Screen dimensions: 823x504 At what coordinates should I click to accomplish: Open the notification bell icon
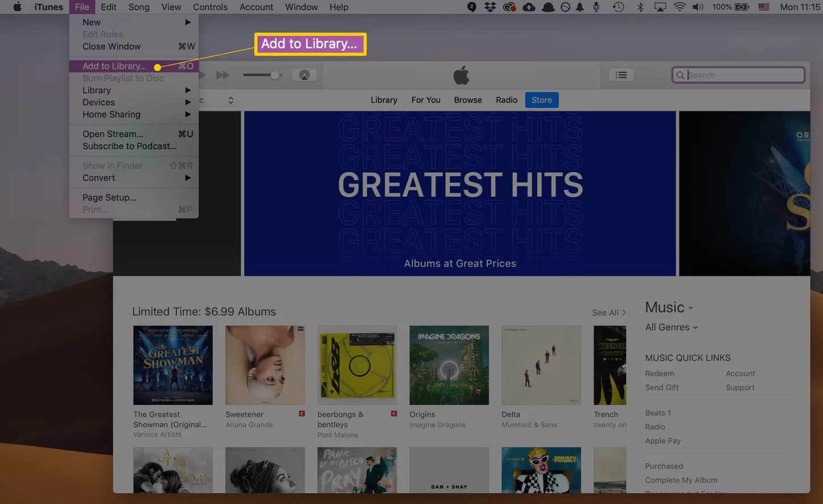[579, 7]
